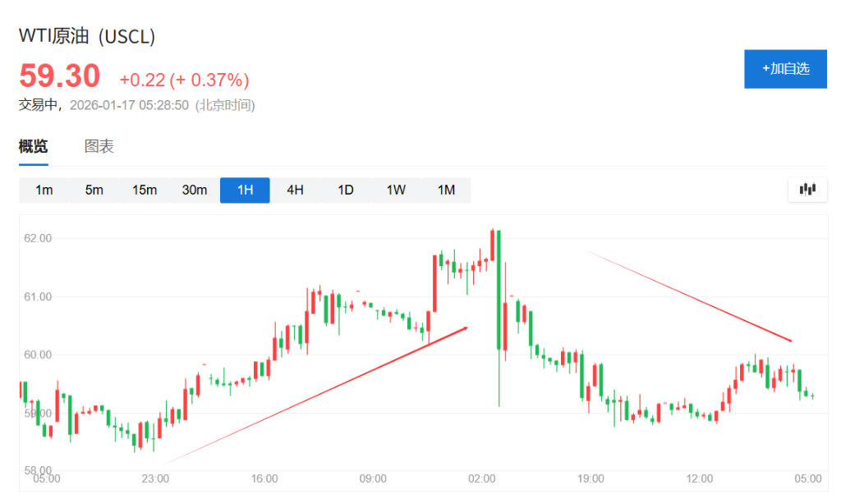Switch chart to 1D interval
Screen dimensions: 841x504
[x=346, y=190]
